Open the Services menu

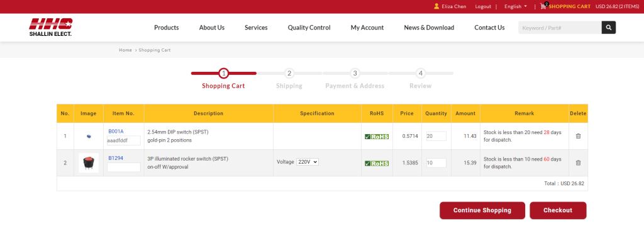pos(256,28)
